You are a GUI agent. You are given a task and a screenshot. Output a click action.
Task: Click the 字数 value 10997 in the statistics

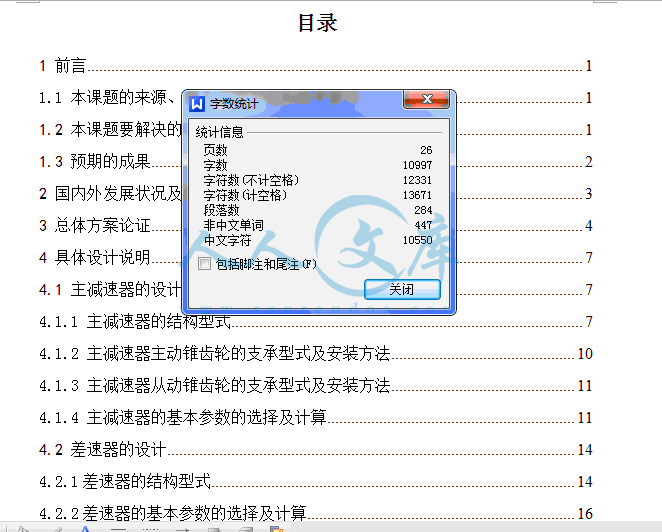tap(417, 164)
